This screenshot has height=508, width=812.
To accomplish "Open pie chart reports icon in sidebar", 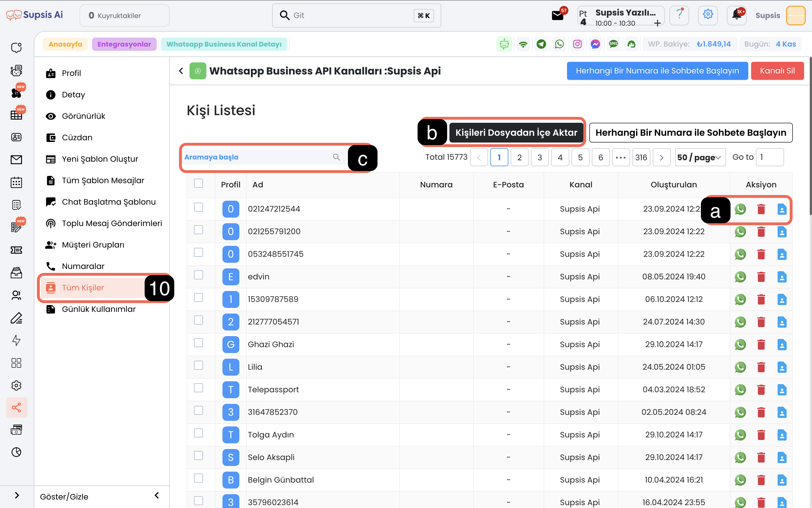I will point(16,452).
